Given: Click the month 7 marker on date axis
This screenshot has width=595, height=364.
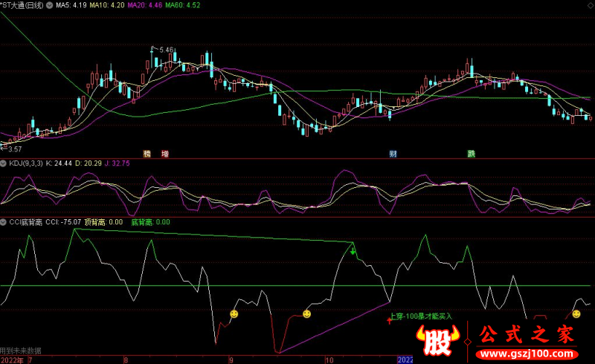Looking at the screenshot, I should 30,360.
